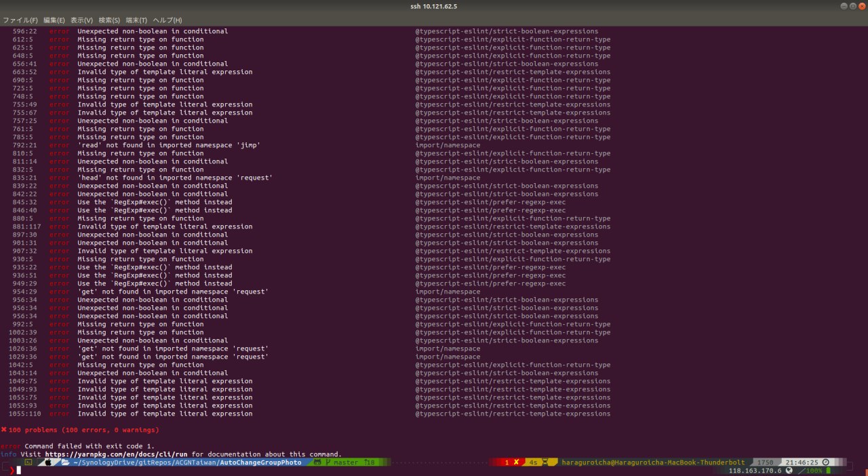Click 'import/namespace' rule on line 1026:36
The width and height of the screenshot is (868, 476).
(x=448, y=349)
